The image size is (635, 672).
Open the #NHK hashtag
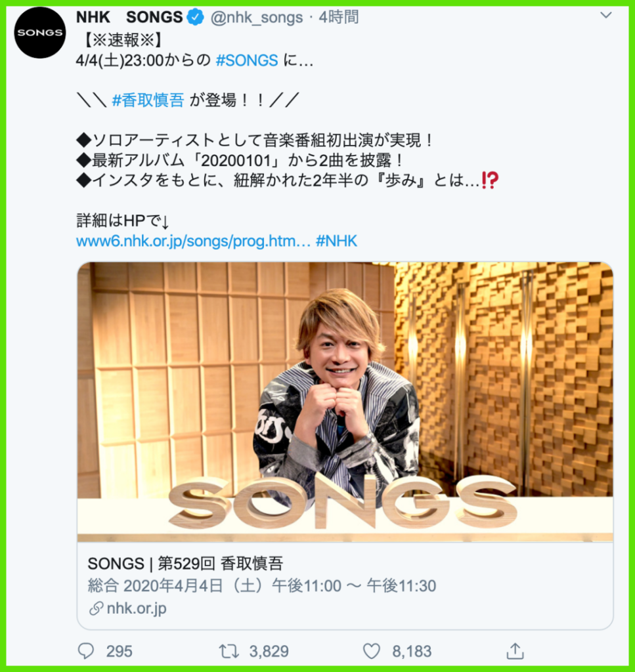tap(337, 241)
